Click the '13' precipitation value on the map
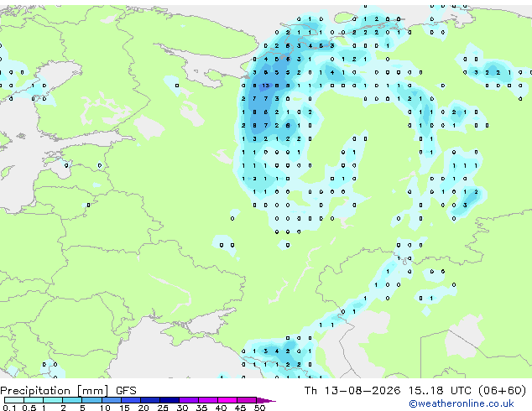Screen dimensions: 532x411 pyautogui.click(x=266, y=86)
